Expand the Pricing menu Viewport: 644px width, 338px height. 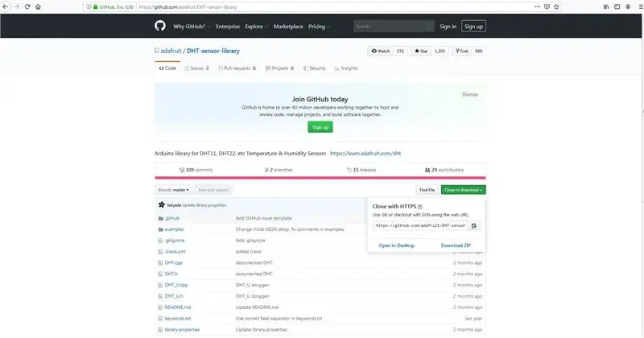319,27
